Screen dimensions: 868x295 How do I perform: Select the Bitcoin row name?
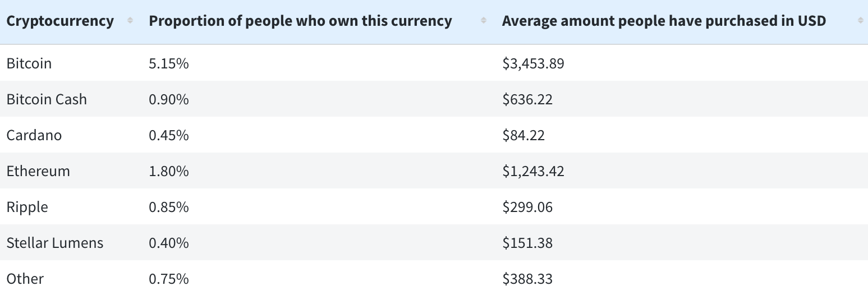[29, 63]
